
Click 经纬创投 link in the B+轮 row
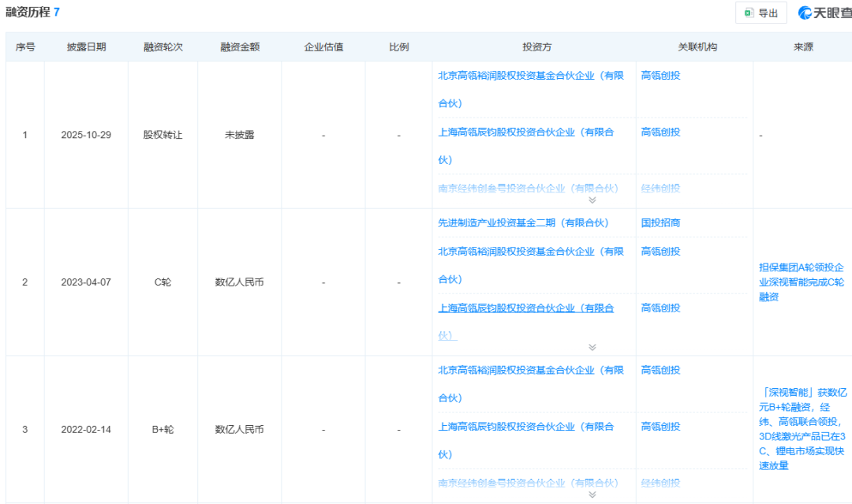[x=660, y=483]
